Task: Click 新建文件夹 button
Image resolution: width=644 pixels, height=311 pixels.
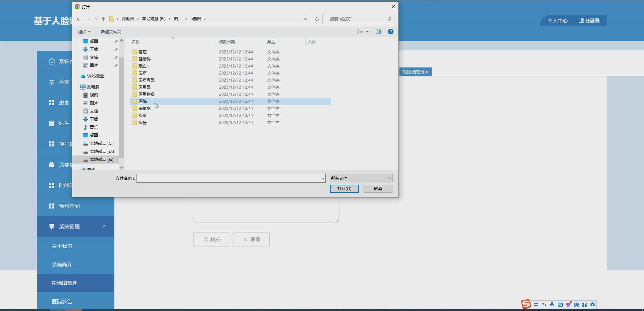Action: [111, 32]
